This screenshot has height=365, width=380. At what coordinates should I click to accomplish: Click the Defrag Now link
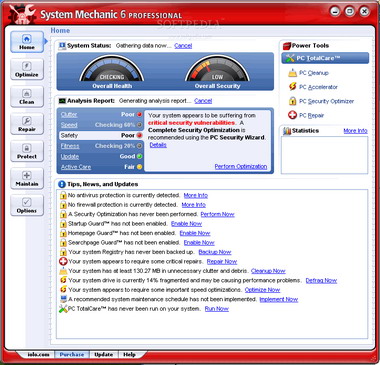(321, 281)
